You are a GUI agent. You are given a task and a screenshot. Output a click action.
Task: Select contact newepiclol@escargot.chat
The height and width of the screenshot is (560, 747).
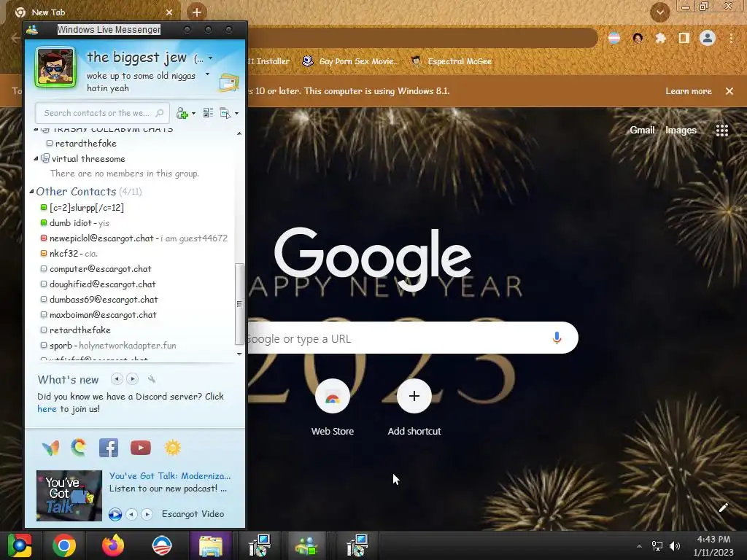(101, 238)
